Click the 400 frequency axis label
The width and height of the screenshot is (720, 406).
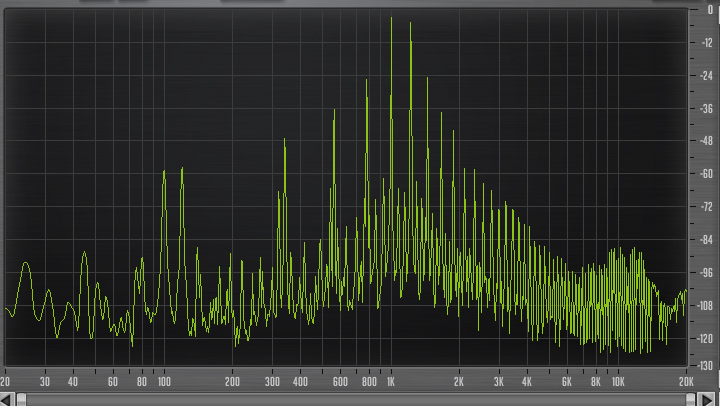(x=300, y=382)
